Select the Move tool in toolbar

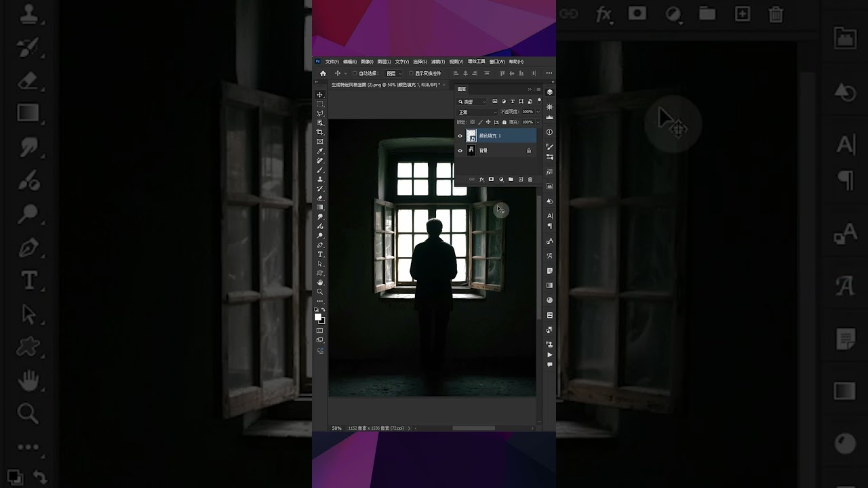coord(319,94)
